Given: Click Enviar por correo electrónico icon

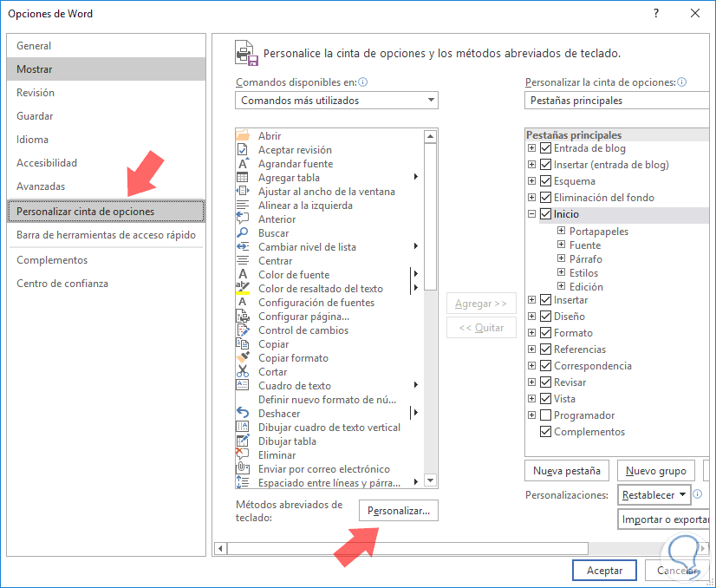Looking at the screenshot, I should 243,469.
